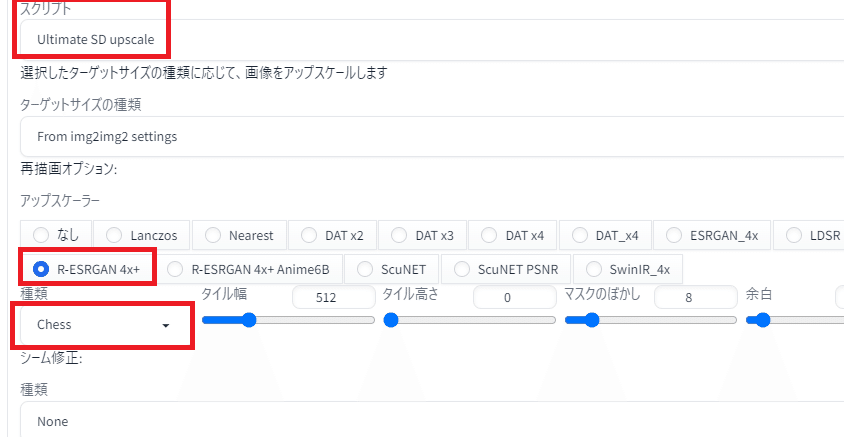Select ScuNET PSNR upscaler
This screenshot has height=437, width=844.
pyautogui.click(x=506, y=269)
